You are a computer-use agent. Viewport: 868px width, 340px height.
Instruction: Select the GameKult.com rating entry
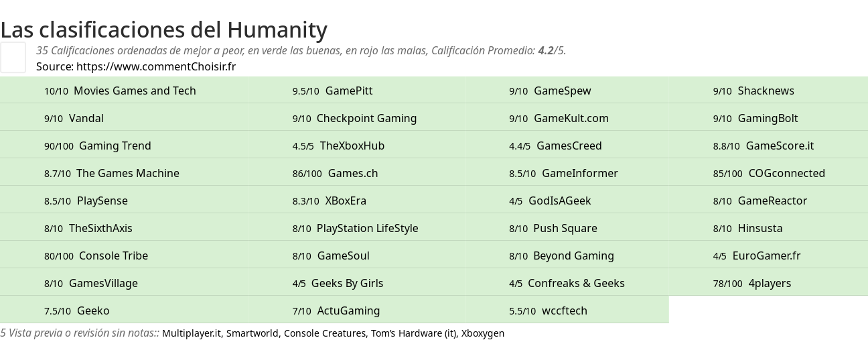(x=571, y=118)
